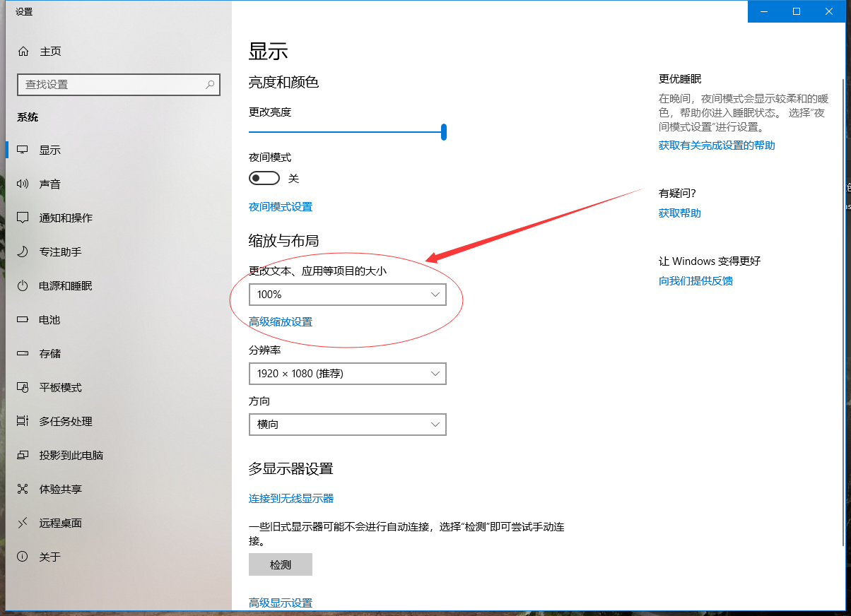Screen dimensions: 851x616
Task: Click the 电池 sidebar label
Action: [50, 320]
